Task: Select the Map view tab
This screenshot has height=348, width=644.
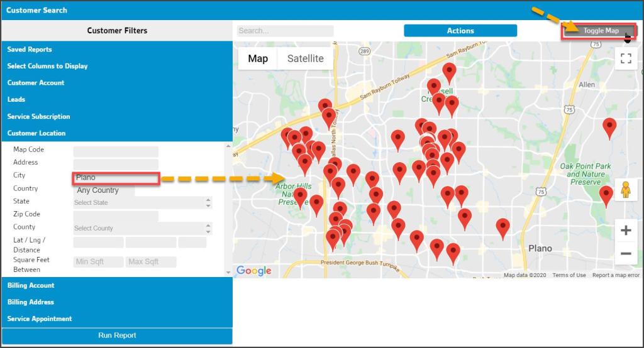Action: [x=258, y=58]
